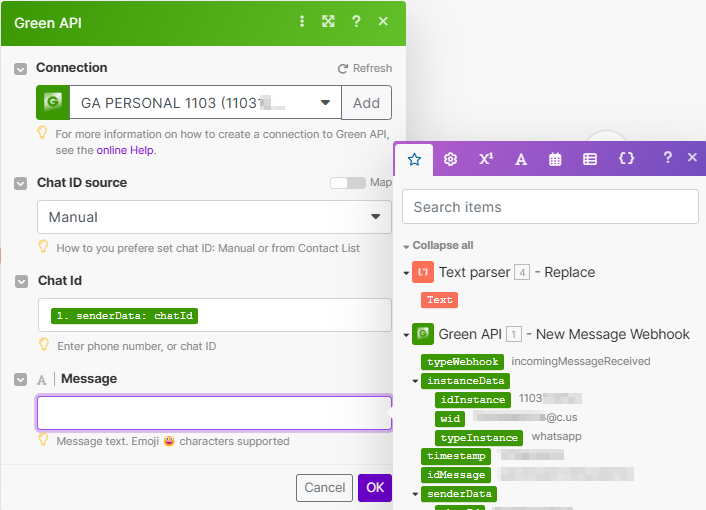Open help for the Green API module
706x510 pixels.
pos(356,21)
